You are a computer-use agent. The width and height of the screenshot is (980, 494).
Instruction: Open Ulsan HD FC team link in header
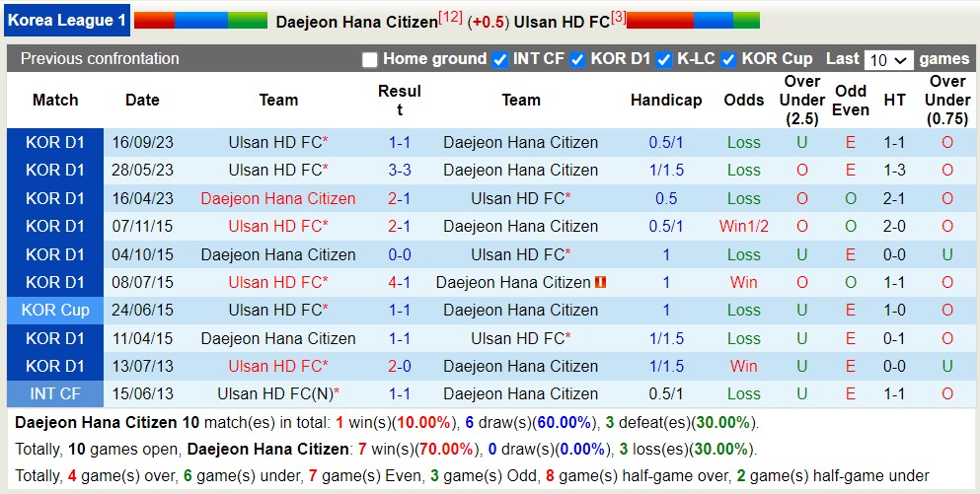(x=562, y=22)
